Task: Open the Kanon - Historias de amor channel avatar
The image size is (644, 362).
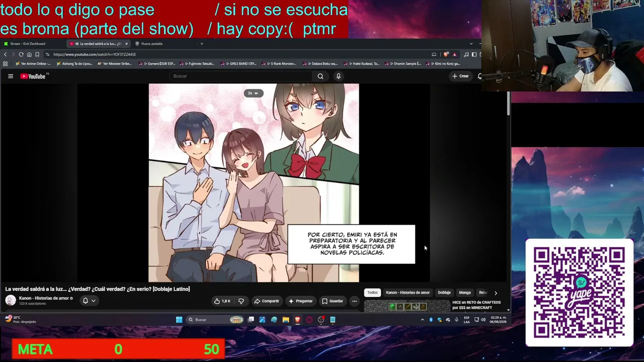Action: [x=11, y=301]
